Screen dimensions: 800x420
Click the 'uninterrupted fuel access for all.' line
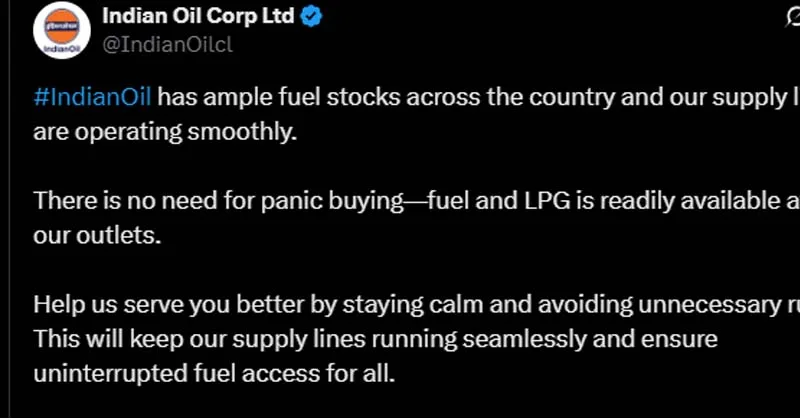214,374
